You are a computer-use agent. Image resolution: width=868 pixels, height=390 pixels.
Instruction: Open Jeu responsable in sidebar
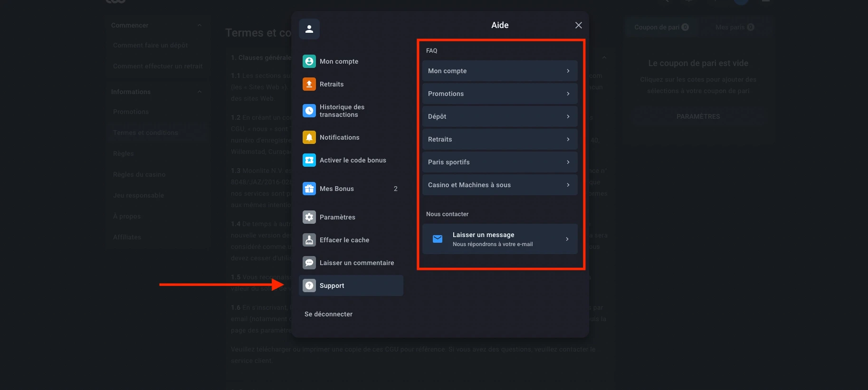coord(138,195)
